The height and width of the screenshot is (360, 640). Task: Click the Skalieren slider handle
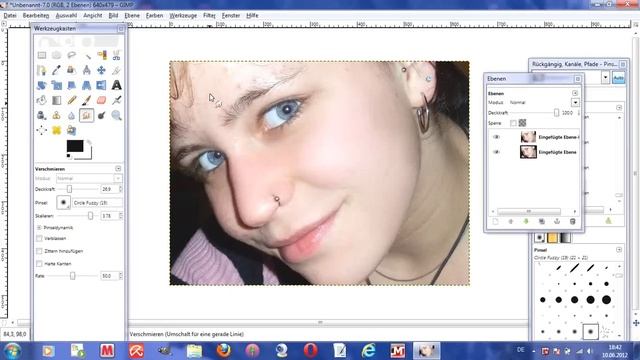[90, 216]
